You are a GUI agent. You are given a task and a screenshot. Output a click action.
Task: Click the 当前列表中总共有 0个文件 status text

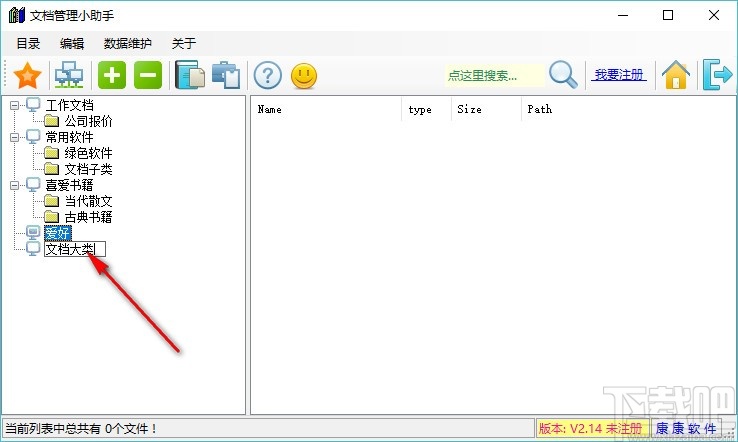(81, 428)
